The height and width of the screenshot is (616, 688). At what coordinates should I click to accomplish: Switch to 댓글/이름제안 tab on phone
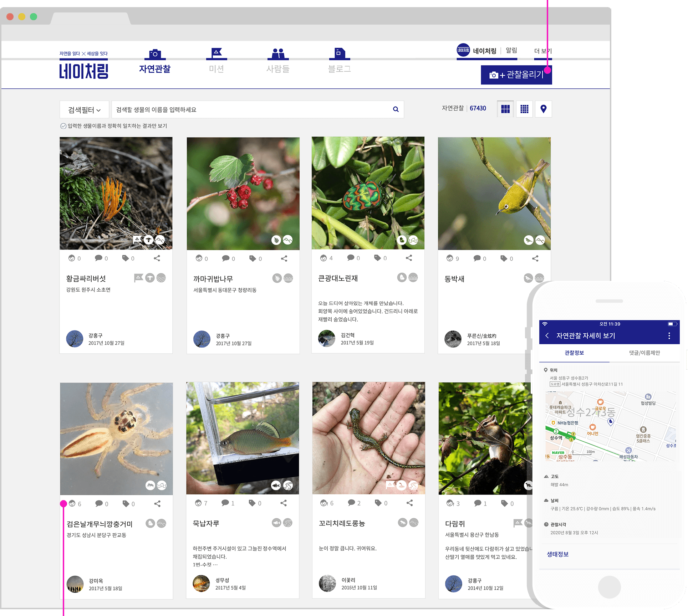644,353
